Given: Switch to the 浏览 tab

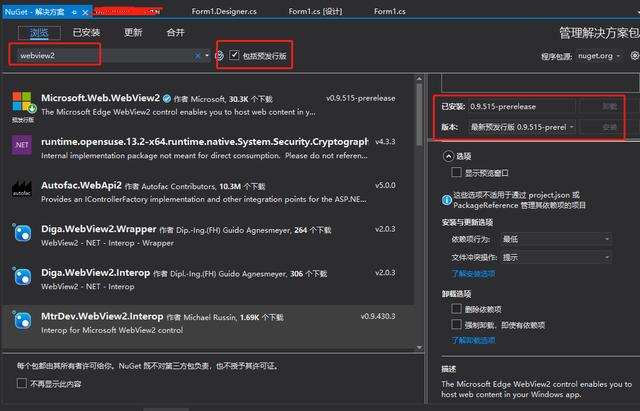Looking at the screenshot, I should (x=39, y=33).
